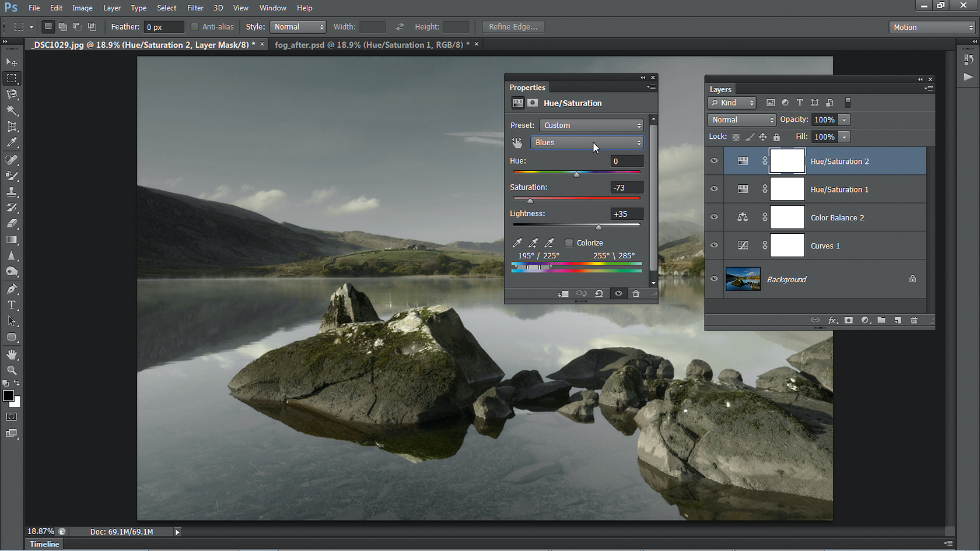
Task: Enable the Colorize checkbox
Action: coord(569,243)
